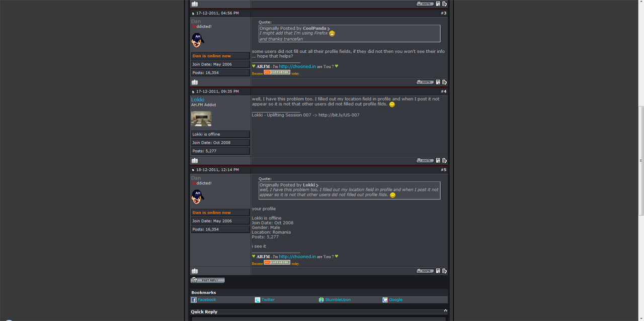Click the Google bookmark icon
Image resolution: width=644 pixels, height=321 pixels.
pos(385,300)
